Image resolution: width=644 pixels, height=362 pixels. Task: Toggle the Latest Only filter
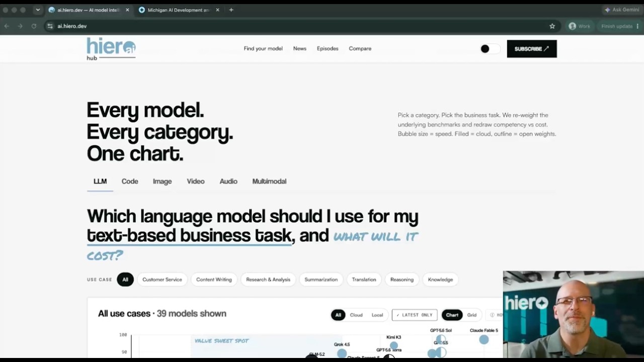click(415, 315)
